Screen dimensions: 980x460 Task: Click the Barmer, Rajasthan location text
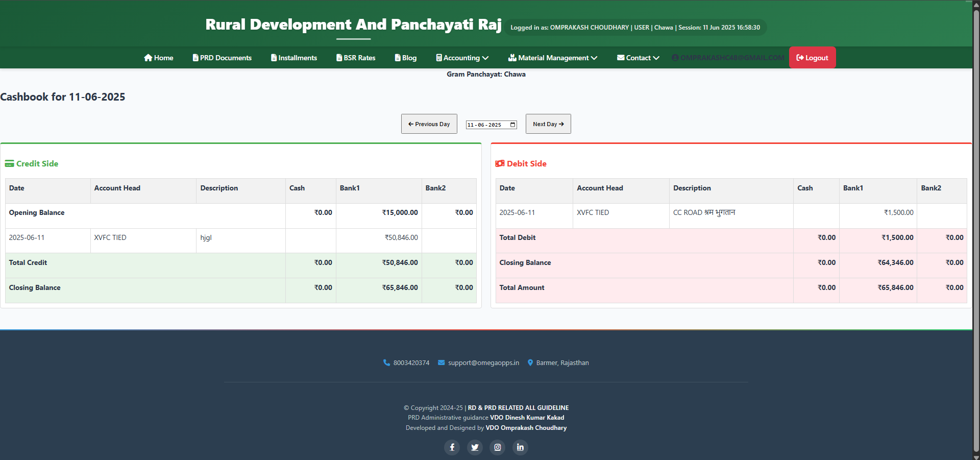(x=562, y=363)
